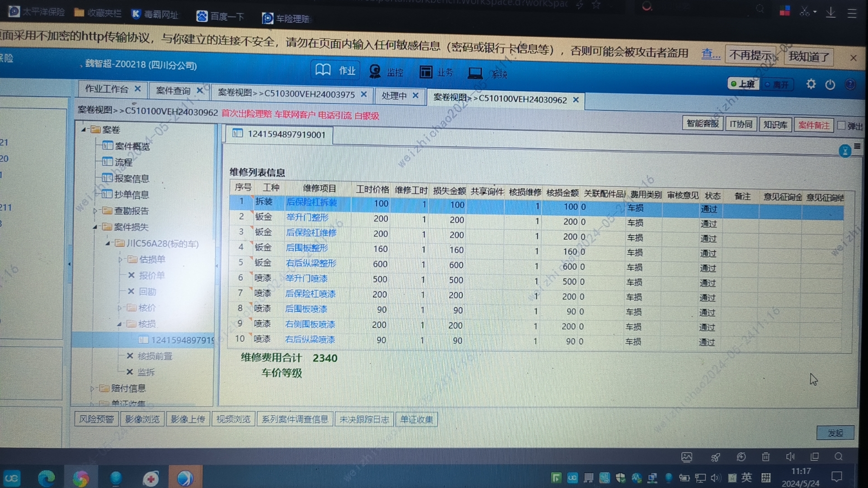Open Edge browser in taskbar
This screenshot has width=868, height=488.
46,478
